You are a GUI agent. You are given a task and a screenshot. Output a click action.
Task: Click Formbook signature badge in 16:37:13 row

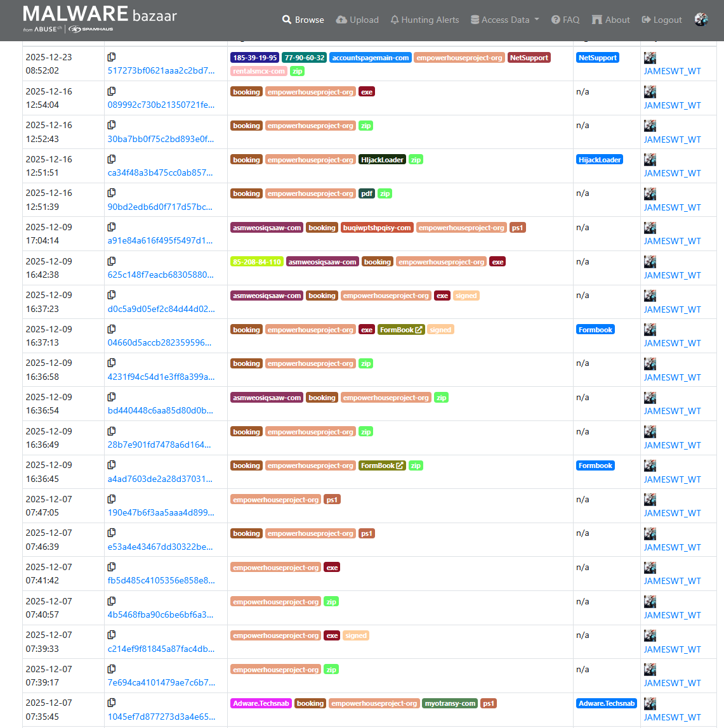pos(595,330)
